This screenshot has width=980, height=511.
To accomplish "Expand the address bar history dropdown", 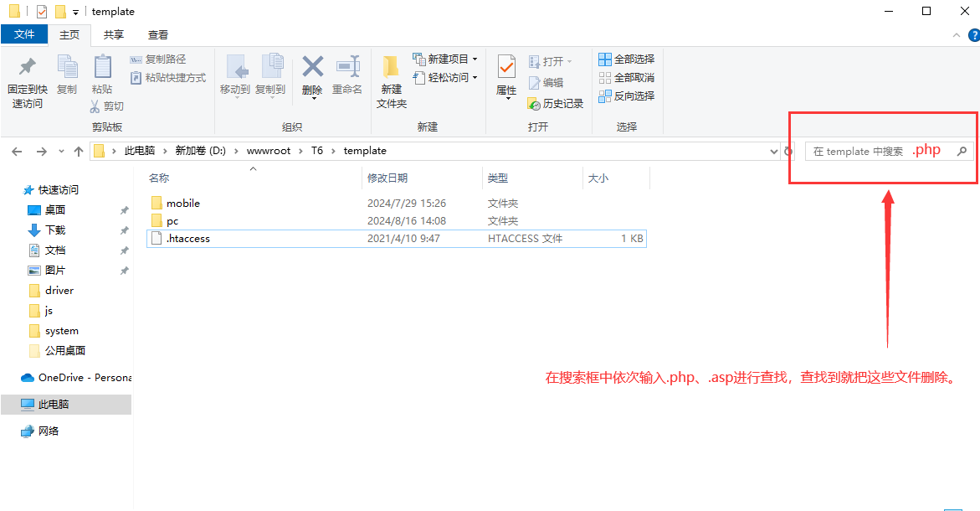I will [773, 151].
